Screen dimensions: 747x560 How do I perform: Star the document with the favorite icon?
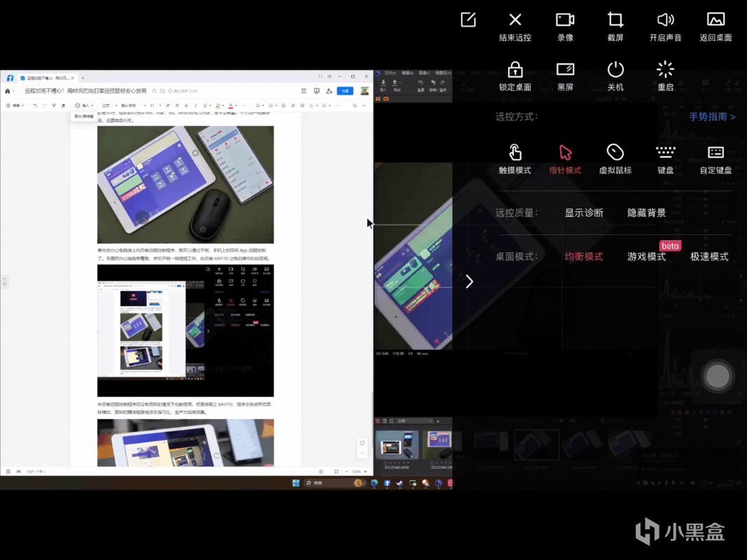click(154, 90)
